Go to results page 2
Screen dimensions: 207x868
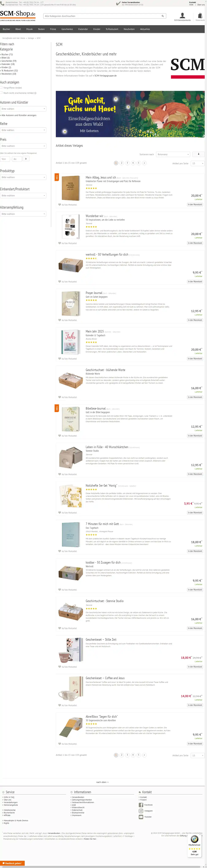pyautogui.click(x=121, y=163)
